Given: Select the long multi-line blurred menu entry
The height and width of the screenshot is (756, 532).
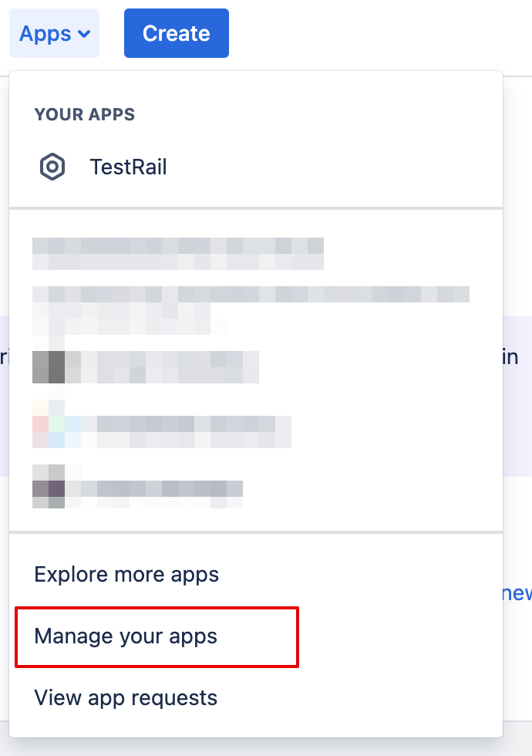Looking at the screenshot, I should pyautogui.click(x=251, y=310).
